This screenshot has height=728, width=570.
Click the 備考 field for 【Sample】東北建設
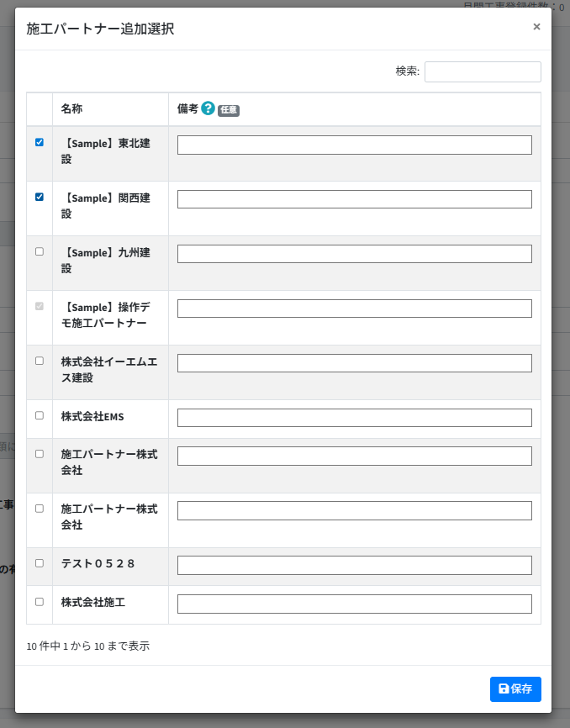point(354,145)
